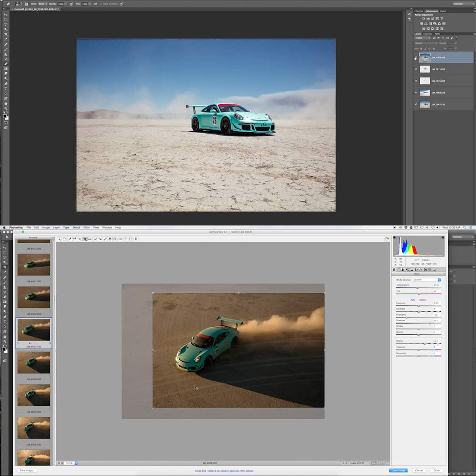Open the White Balance dropdown
The image size is (476, 476).
click(427, 280)
